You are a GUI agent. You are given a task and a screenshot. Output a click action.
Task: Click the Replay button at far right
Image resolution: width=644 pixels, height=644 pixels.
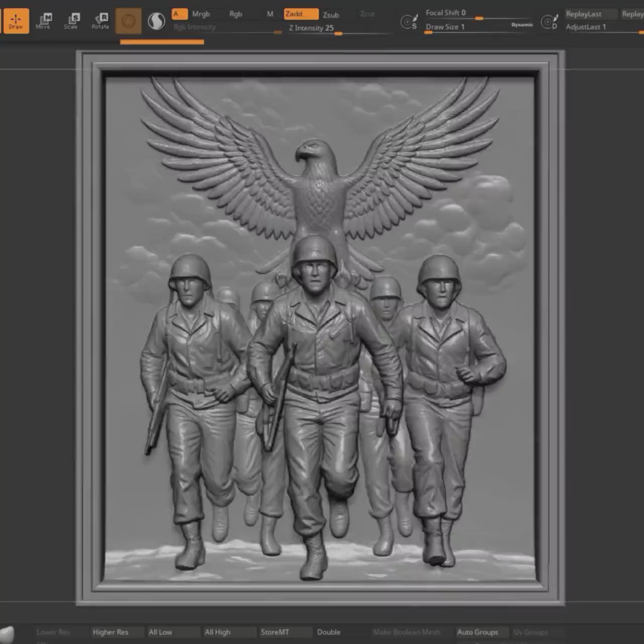coord(632,14)
